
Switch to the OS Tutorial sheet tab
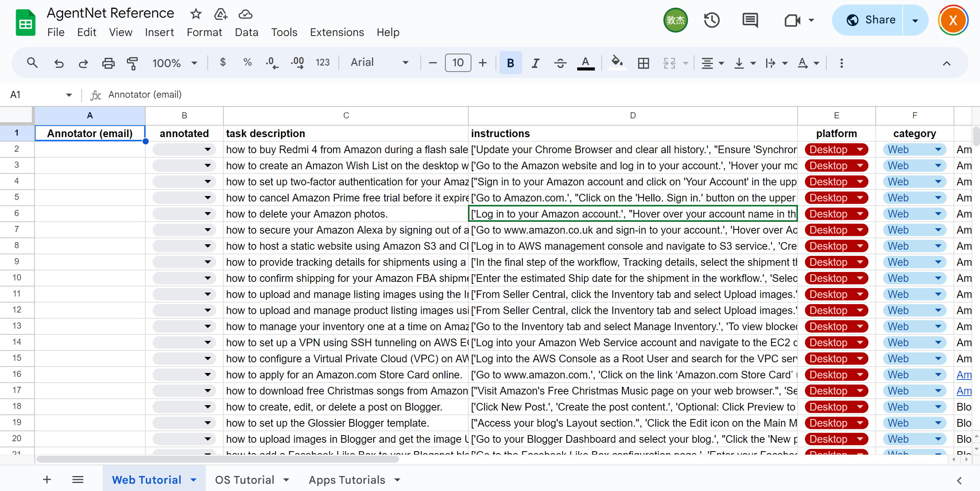pyautogui.click(x=245, y=480)
